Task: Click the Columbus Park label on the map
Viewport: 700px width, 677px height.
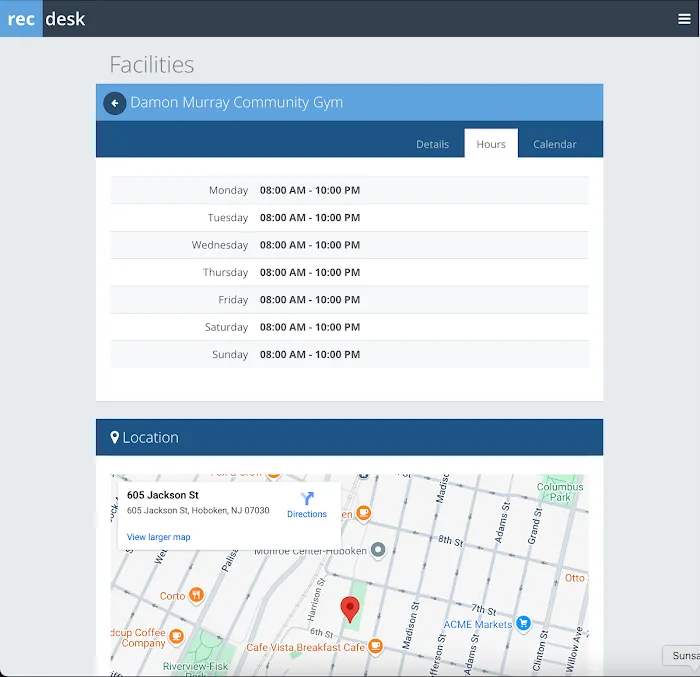Action: (x=559, y=492)
